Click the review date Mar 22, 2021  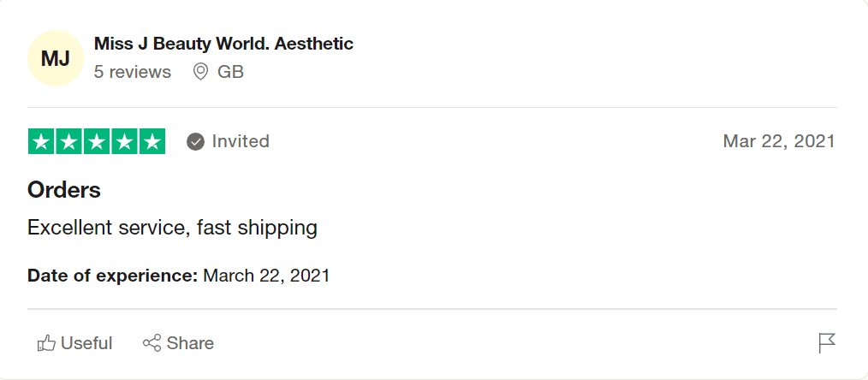779,141
